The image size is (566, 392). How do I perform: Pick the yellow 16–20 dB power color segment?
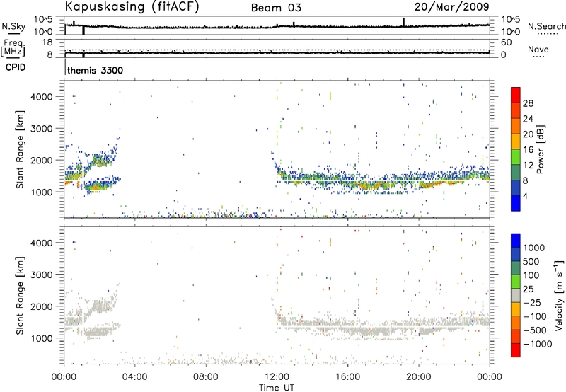click(x=516, y=142)
